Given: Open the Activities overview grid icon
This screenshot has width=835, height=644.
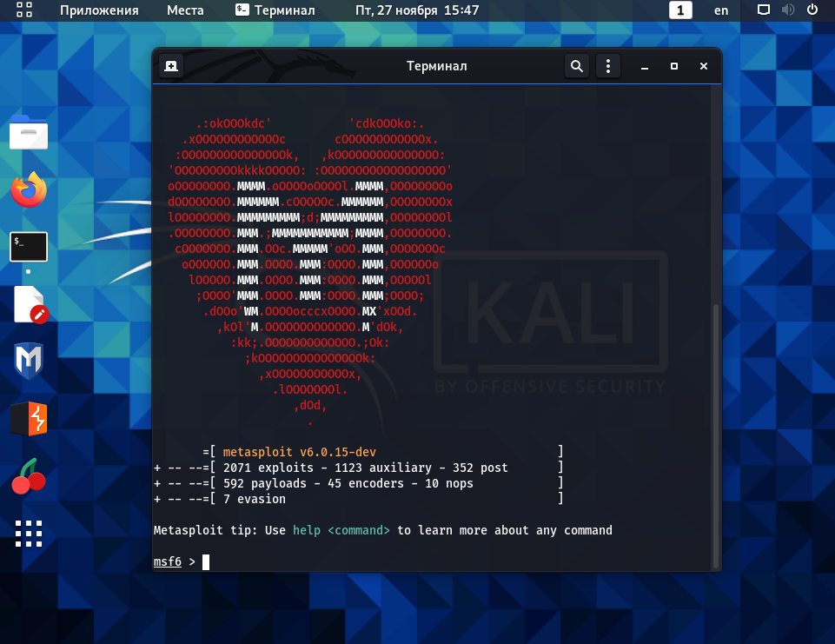Looking at the screenshot, I should pyautogui.click(x=24, y=10).
